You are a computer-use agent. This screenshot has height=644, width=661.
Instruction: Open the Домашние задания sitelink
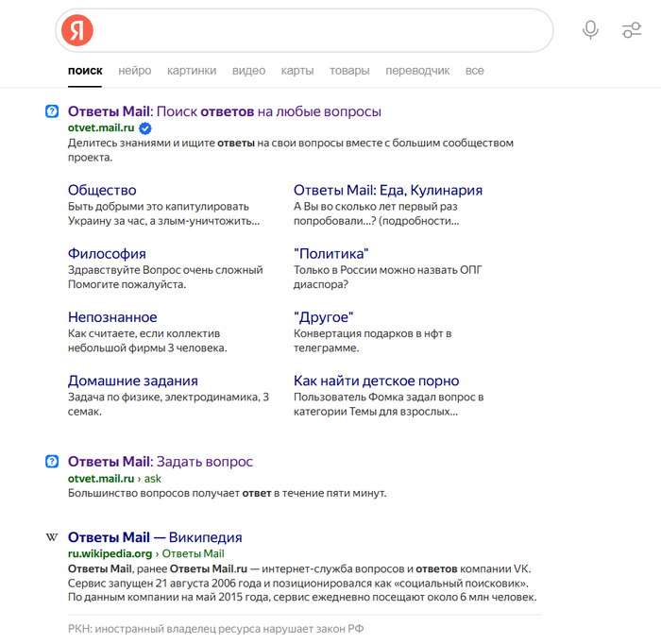click(x=132, y=381)
